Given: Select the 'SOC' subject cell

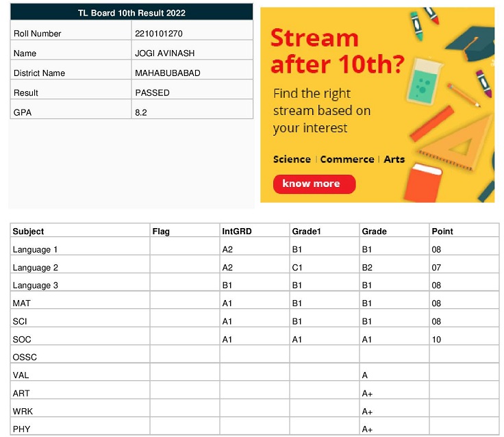Looking at the screenshot, I should pyautogui.click(x=80, y=336).
